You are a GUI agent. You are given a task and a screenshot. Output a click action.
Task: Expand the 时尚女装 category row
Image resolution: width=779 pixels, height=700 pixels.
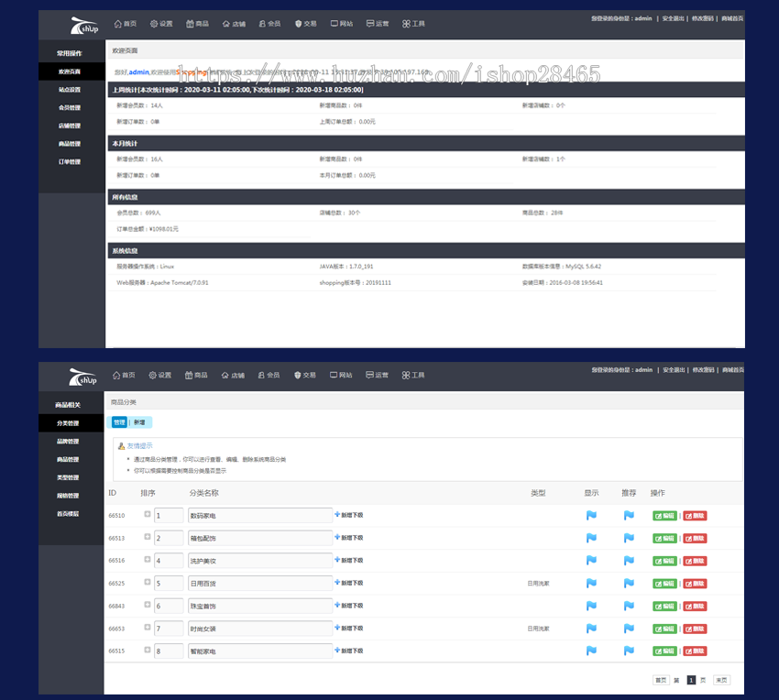tap(148, 627)
